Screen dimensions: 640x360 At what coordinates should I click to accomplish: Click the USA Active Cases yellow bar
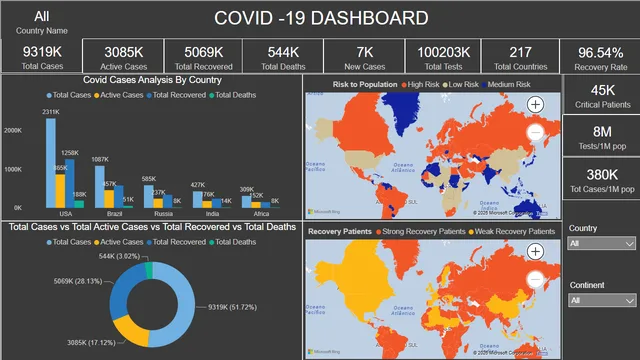point(60,191)
